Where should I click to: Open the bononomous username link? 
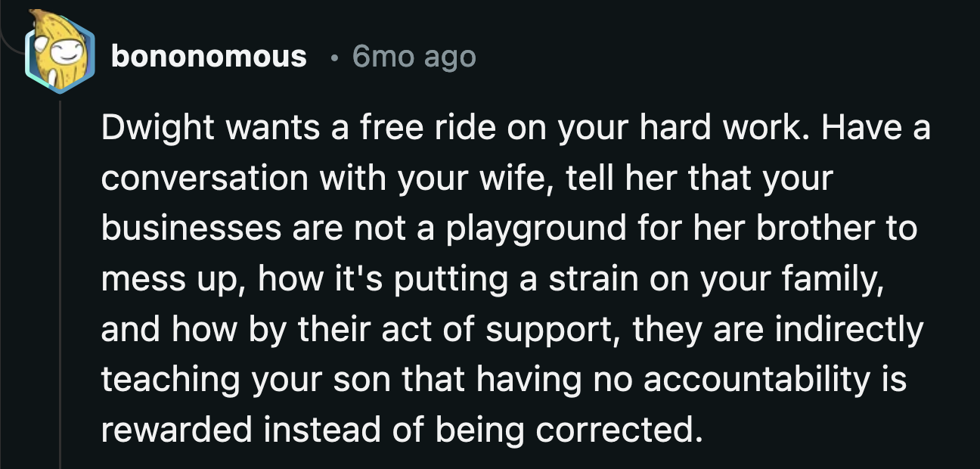(x=208, y=57)
